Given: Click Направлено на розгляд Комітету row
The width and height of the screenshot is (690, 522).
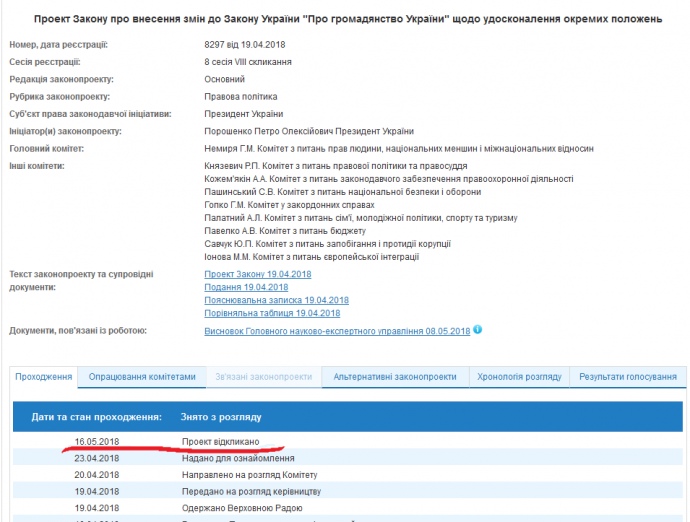Looking at the screenshot, I should [249, 474].
